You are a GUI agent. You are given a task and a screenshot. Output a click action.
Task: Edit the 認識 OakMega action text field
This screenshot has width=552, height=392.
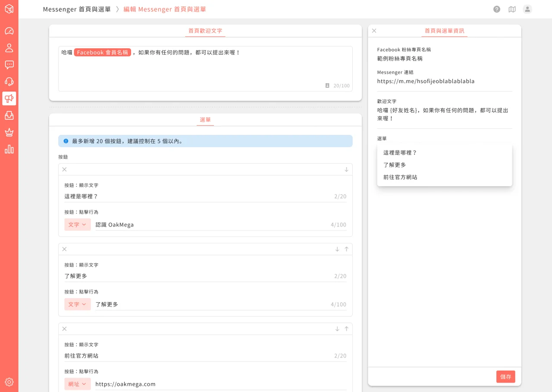(221, 224)
